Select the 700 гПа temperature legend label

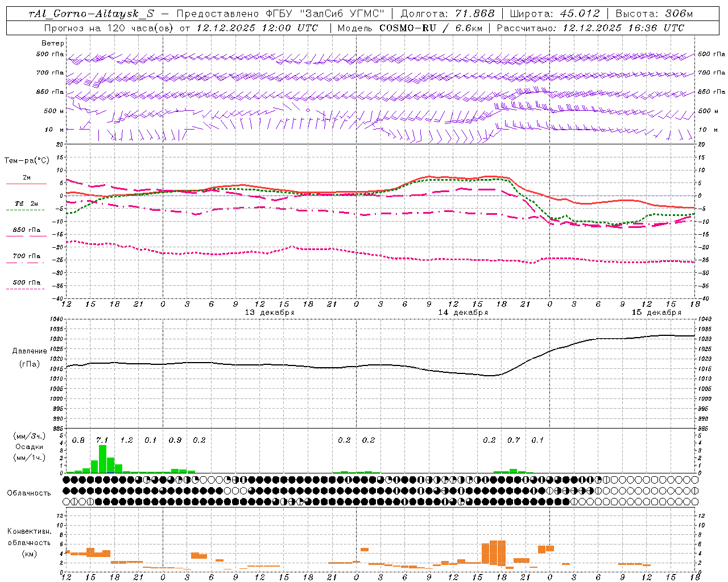27,256
